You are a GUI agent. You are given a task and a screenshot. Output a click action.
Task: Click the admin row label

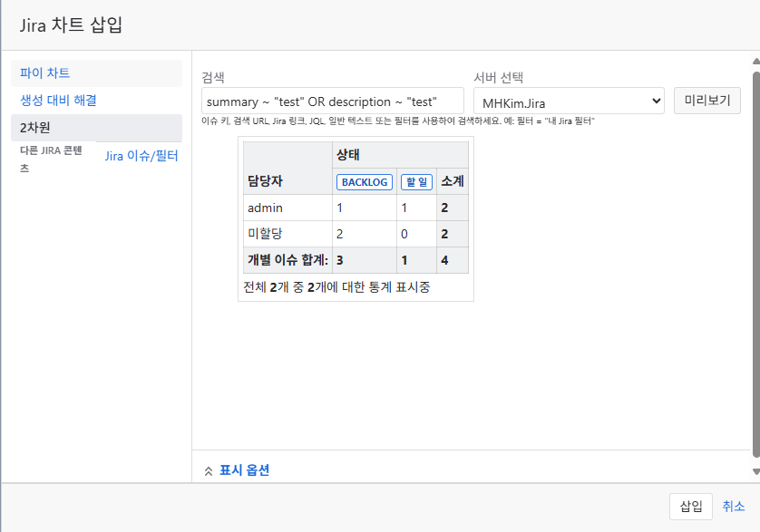pyautogui.click(x=265, y=208)
